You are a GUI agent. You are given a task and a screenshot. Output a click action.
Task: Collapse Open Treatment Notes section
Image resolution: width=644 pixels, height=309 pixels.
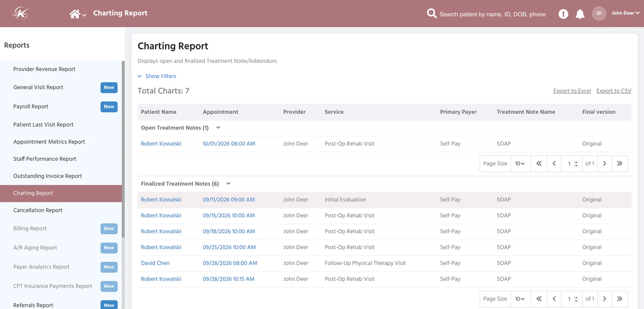[x=218, y=128]
